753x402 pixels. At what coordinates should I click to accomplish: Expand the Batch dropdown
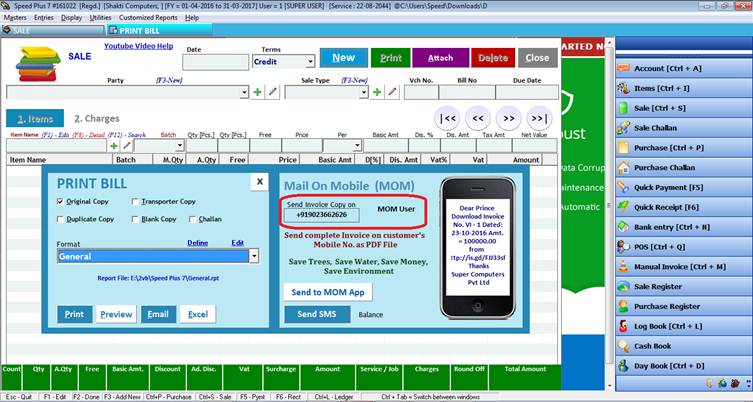[x=180, y=146]
